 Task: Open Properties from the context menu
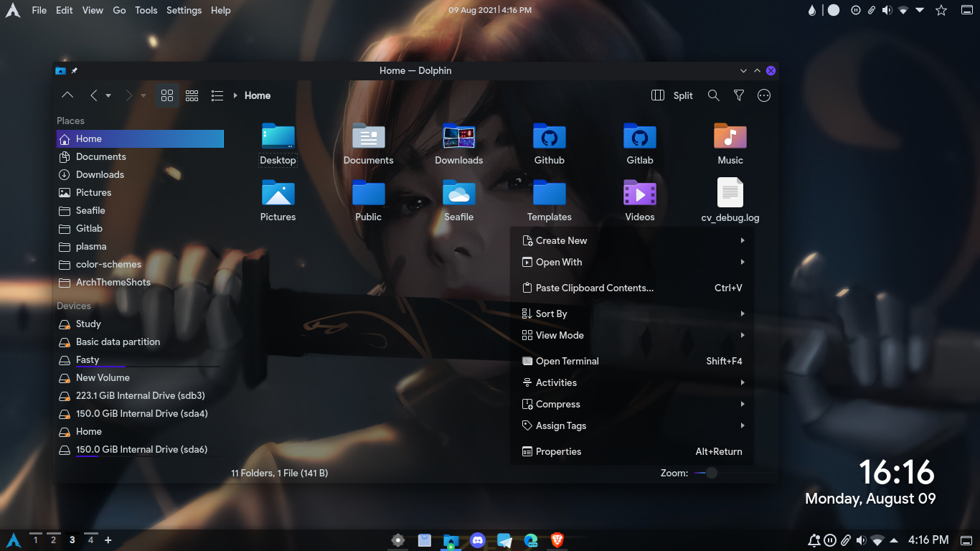coord(632,451)
